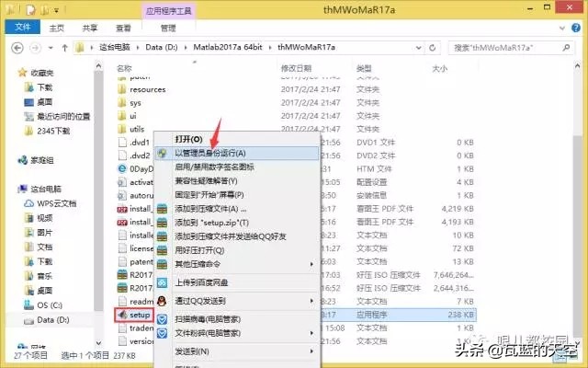588x368 pixels.
Task: Open the Quick Access toolbar dropdown arrow
Action: coord(57,11)
